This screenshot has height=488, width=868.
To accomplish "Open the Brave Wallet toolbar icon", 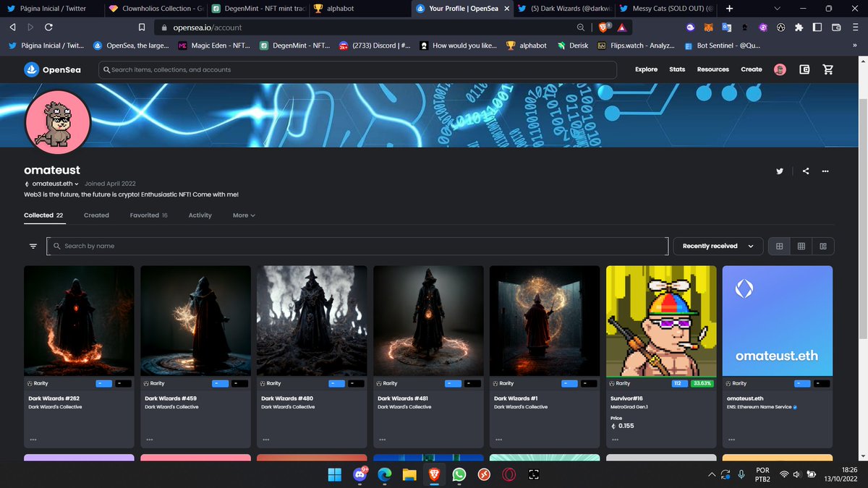I will (x=836, y=27).
